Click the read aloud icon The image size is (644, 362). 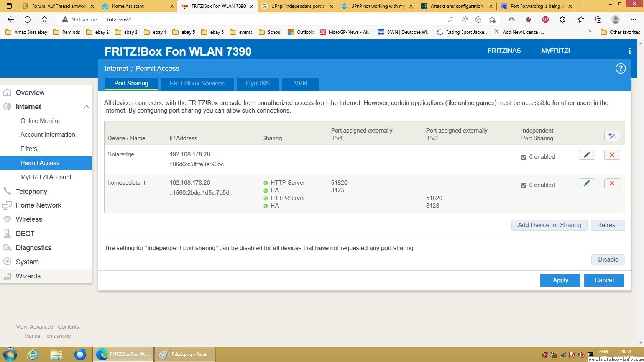tap(465, 20)
